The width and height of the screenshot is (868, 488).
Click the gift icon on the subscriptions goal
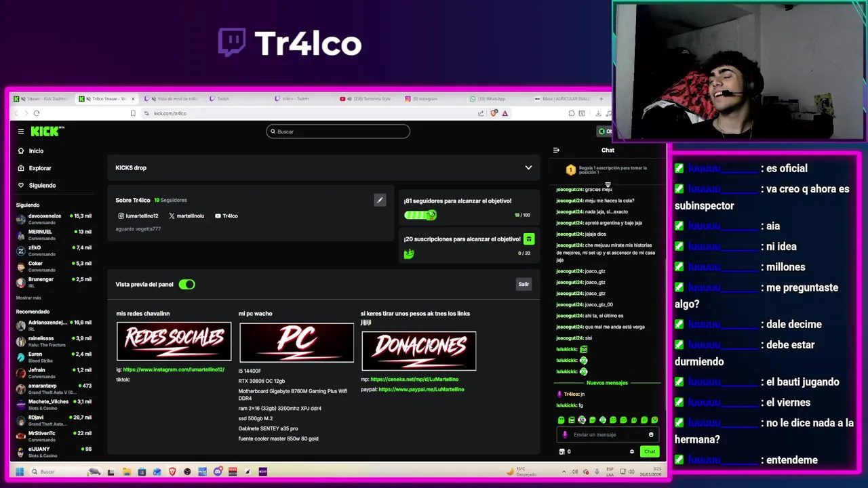pyautogui.click(x=529, y=239)
